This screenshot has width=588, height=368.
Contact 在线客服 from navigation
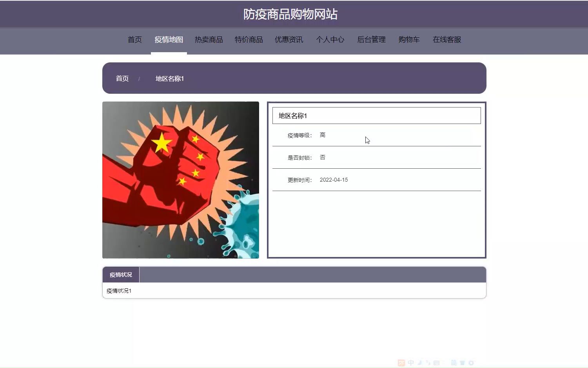(x=447, y=40)
